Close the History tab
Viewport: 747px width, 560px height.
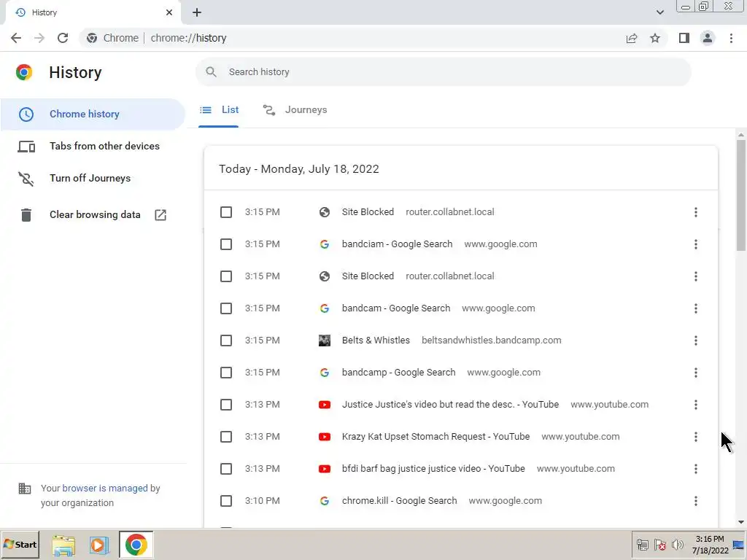point(169,12)
